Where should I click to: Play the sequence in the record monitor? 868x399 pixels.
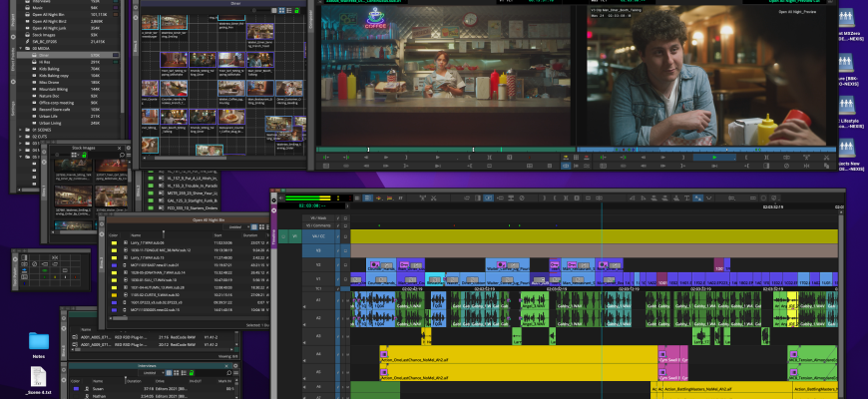[714, 158]
